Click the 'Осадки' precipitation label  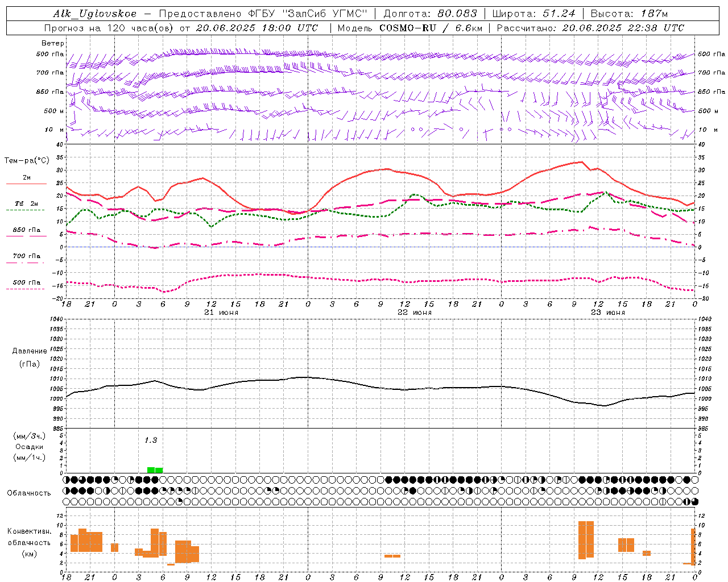click(30, 447)
